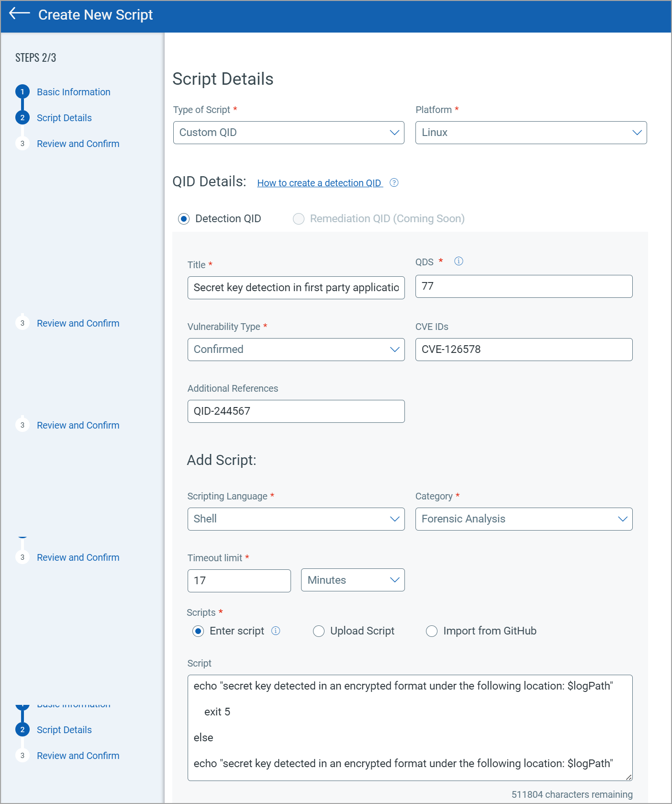Image resolution: width=672 pixels, height=804 pixels.
Task: Click the 'STEPS 2/3' label
Action: (36, 58)
